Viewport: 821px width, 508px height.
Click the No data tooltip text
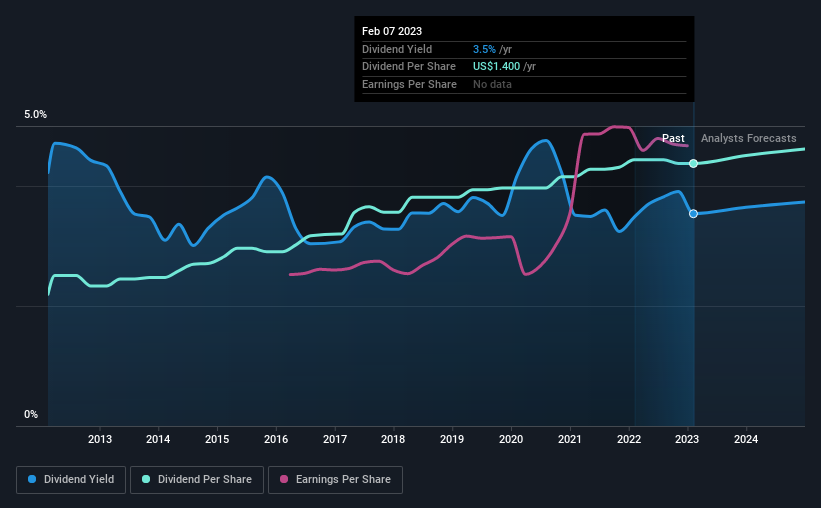coord(494,84)
